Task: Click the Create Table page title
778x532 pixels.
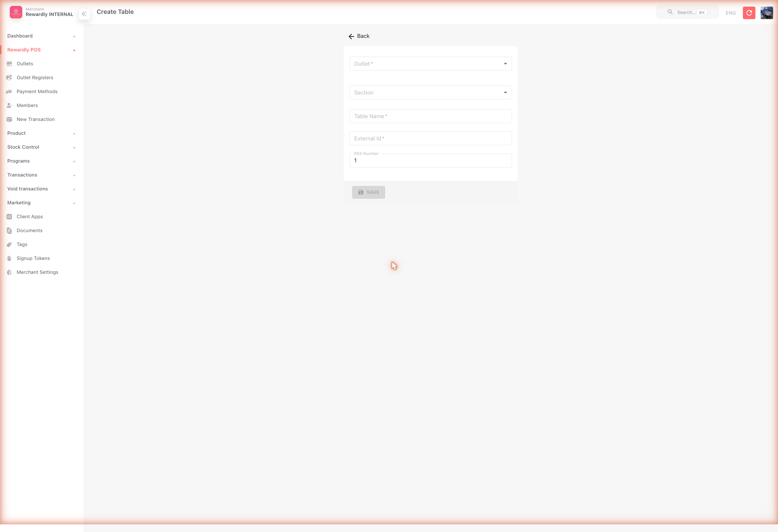Action: pyautogui.click(x=115, y=12)
